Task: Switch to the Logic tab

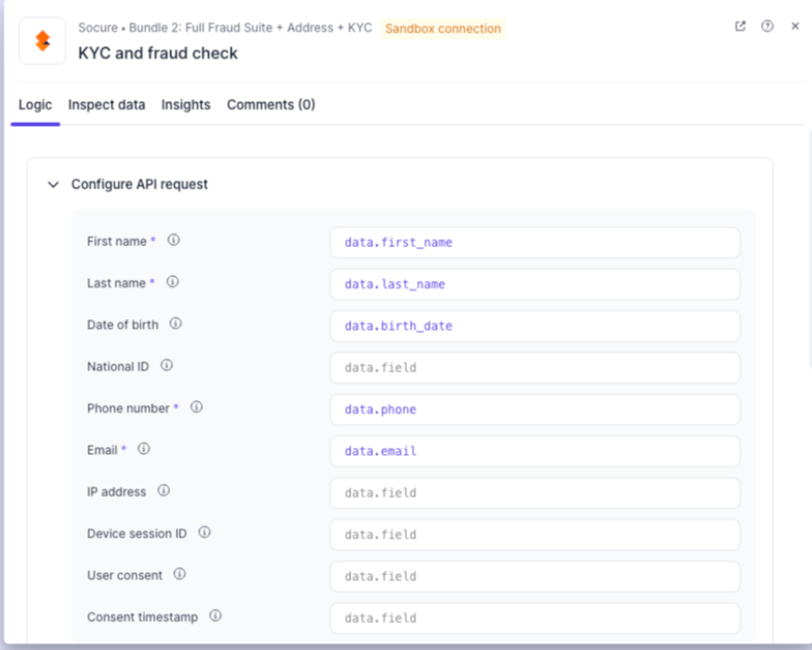Action: click(36, 105)
